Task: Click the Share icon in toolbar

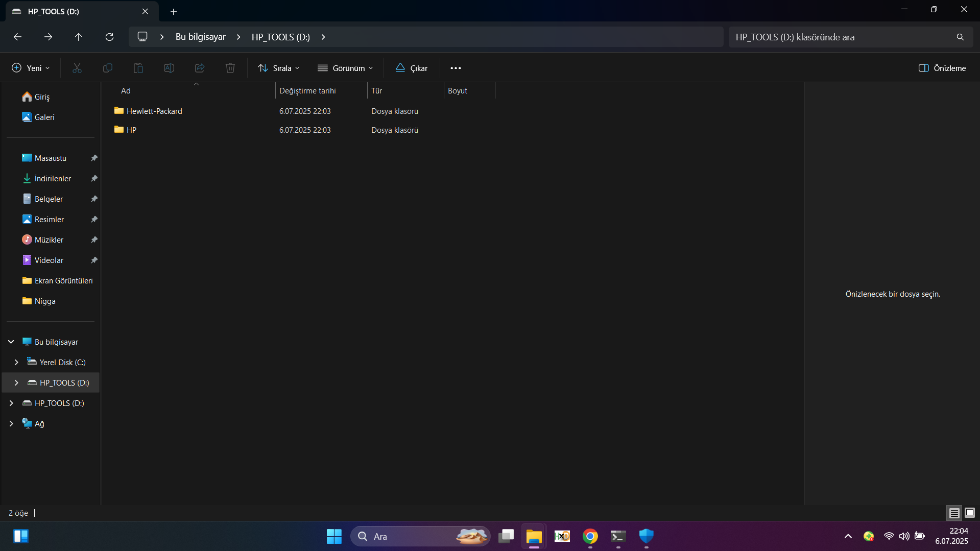Action: click(x=199, y=67)
